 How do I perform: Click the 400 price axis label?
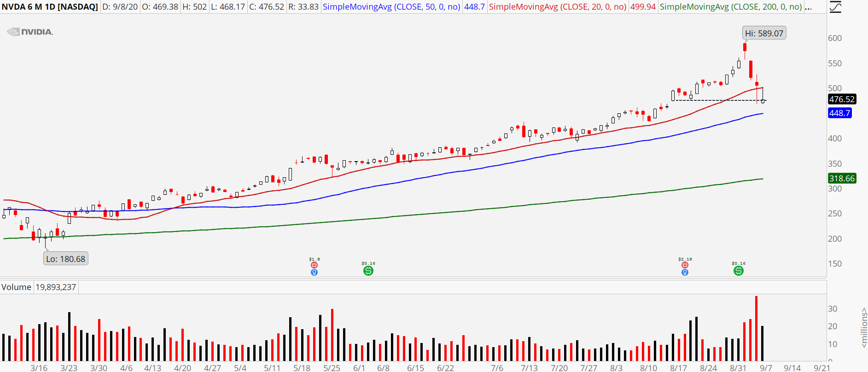(835, 139)
